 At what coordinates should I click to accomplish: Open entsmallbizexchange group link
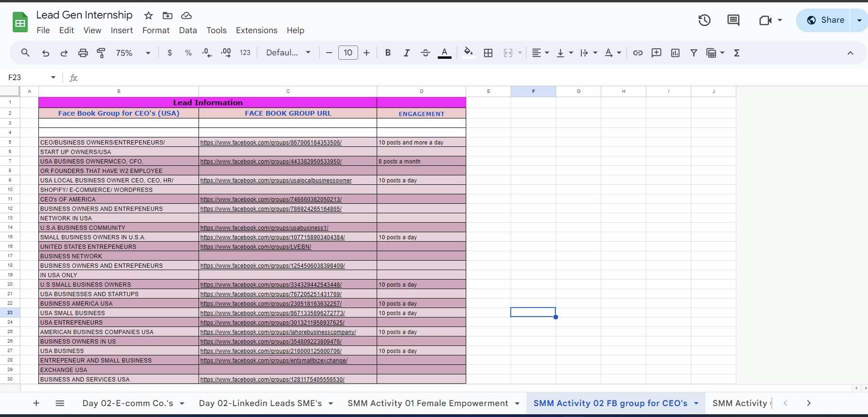pyautogui.click(x=274, y=361)
